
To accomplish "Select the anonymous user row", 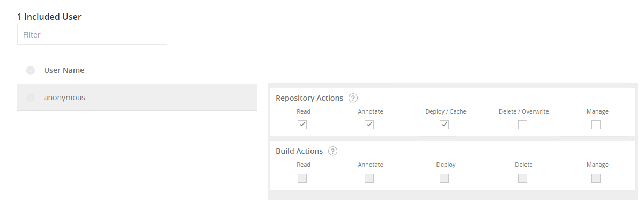I will [137, 98].
